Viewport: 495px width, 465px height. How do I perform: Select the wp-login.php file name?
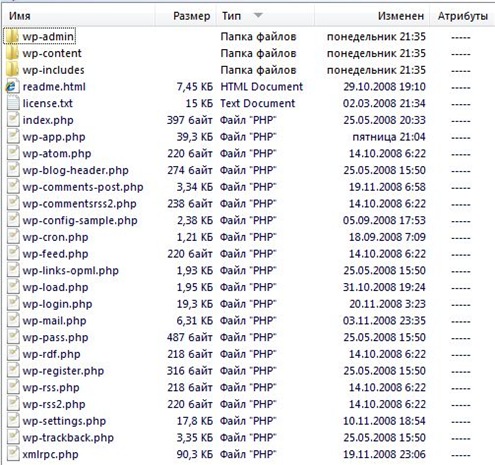(x=57, y=304)
